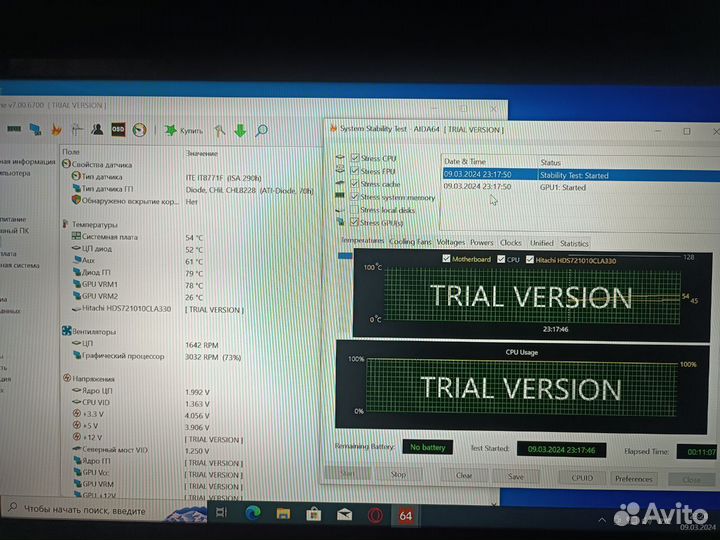The height and width of the screenshot is (540, 720).
Task: Launch Opera browser from the taskbar
Action: (x=373, y=515)
